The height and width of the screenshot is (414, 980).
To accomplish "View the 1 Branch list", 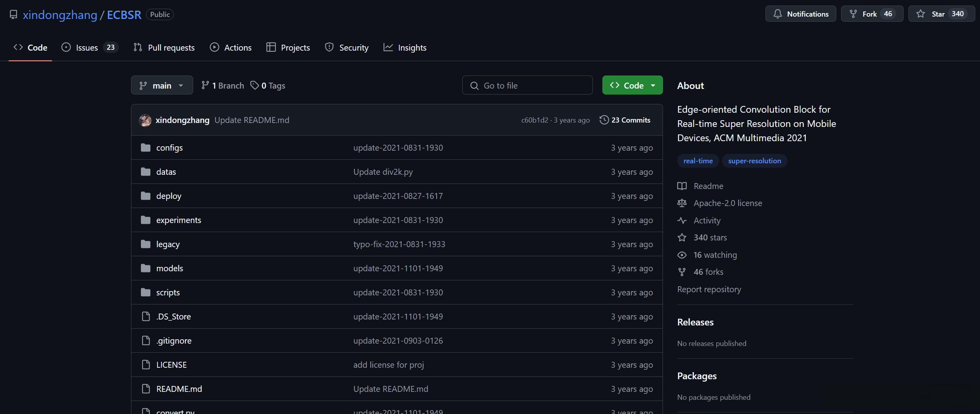I will tap(223, 85).
